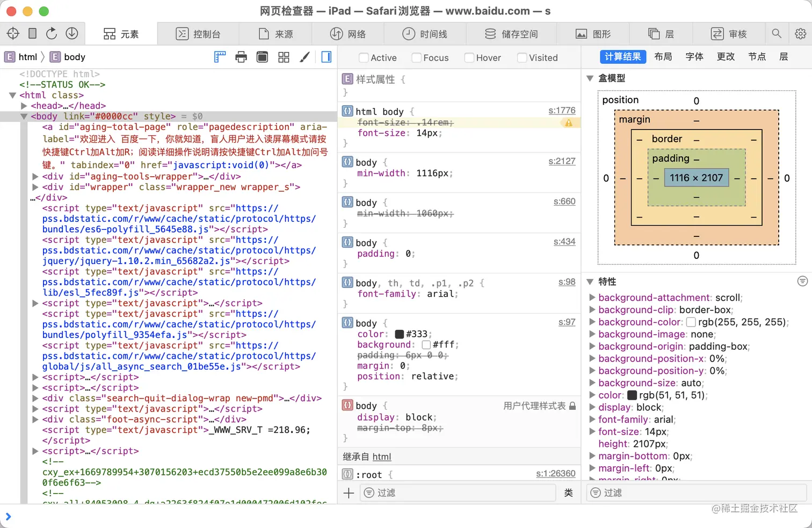
Task: Check the Focus pseudo-class checkbox
Action: pos(416,57)
